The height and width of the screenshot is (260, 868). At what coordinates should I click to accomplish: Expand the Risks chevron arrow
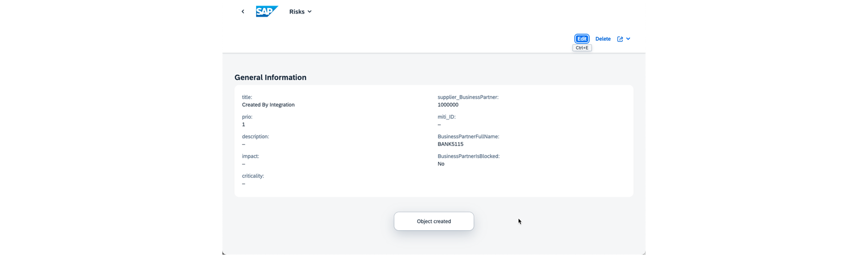310,11
